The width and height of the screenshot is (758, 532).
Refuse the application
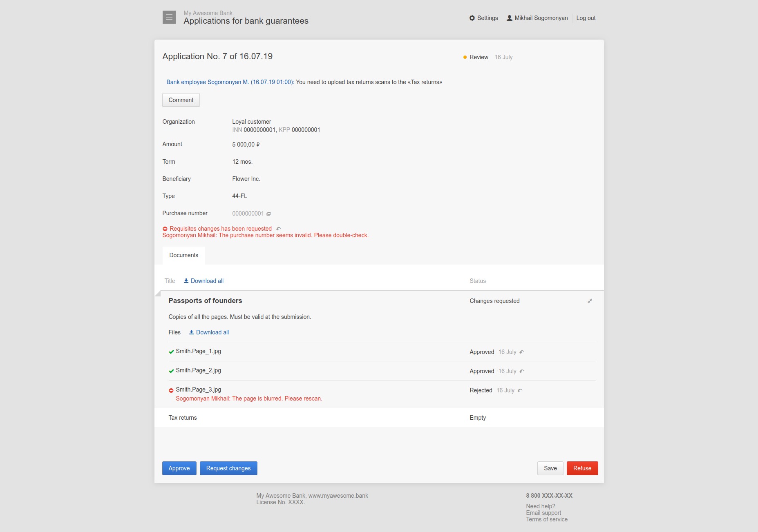tap(582, 468)
